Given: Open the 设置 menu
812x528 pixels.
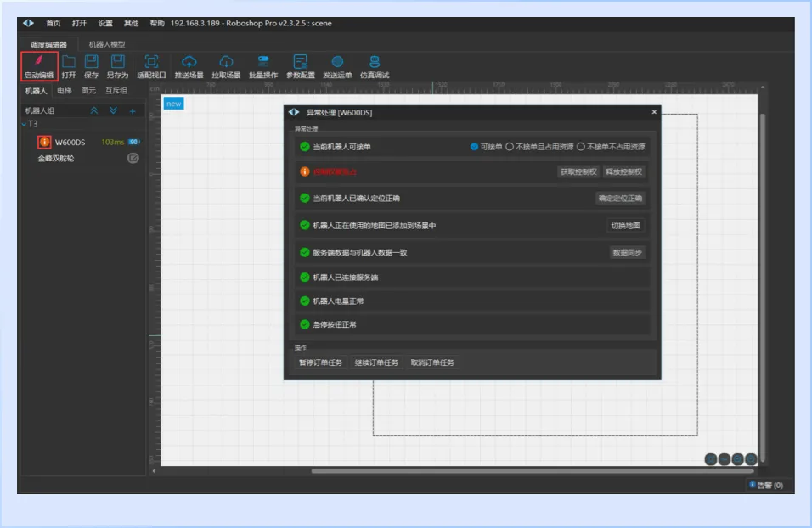Looking at the screenshot, I should pyautogui.click(x=105, y=23).
